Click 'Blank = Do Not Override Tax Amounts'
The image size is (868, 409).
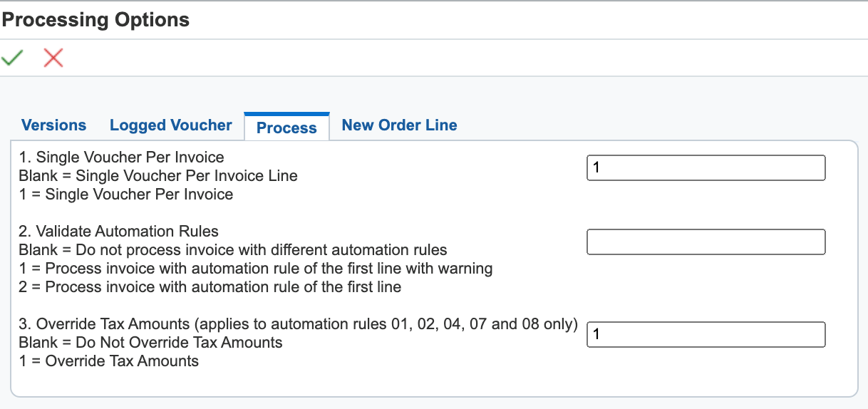click(151, 343)
